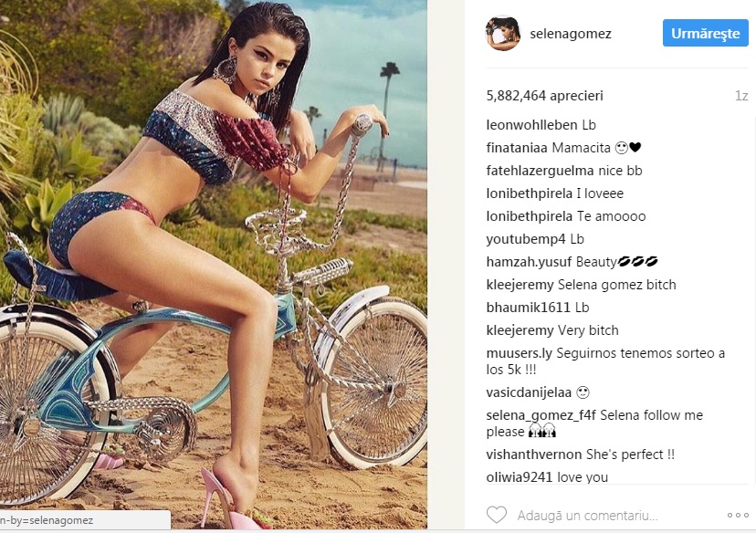Open finataniaa's profile from comments
756x533 pixels.
pos(517,148)
